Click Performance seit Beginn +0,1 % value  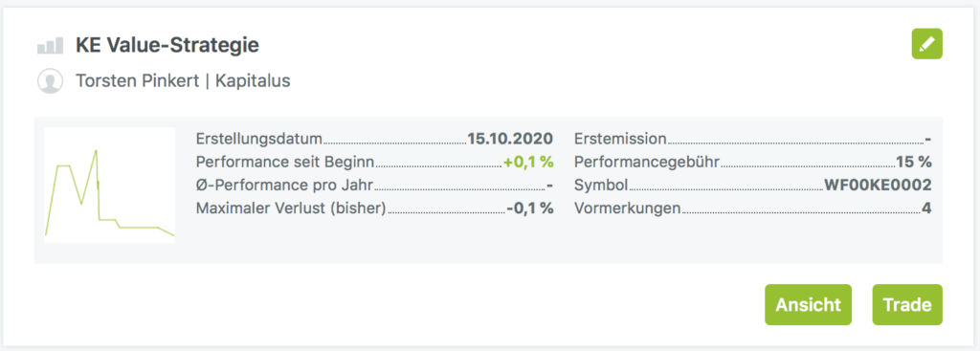[x=528, y=163]
